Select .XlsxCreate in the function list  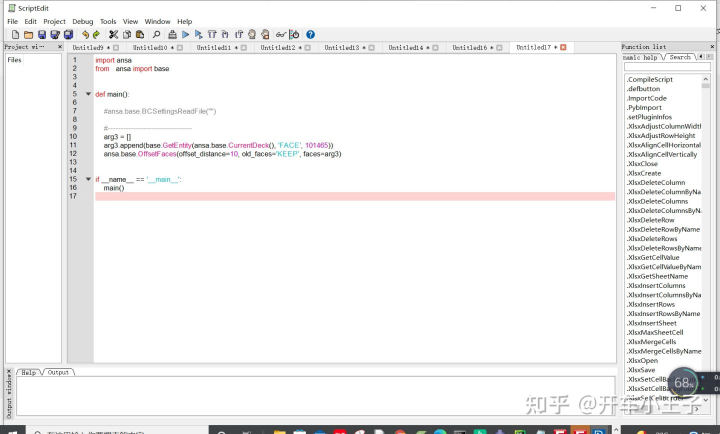point(644,173)
